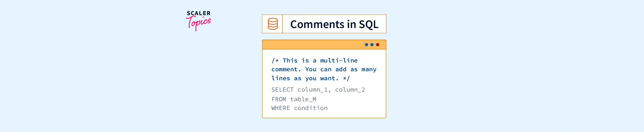Image resolution: width=644 pixels, height=132 pixels.
Task: Click the word condition after WHERE
Action: click(x=311, y=108)
